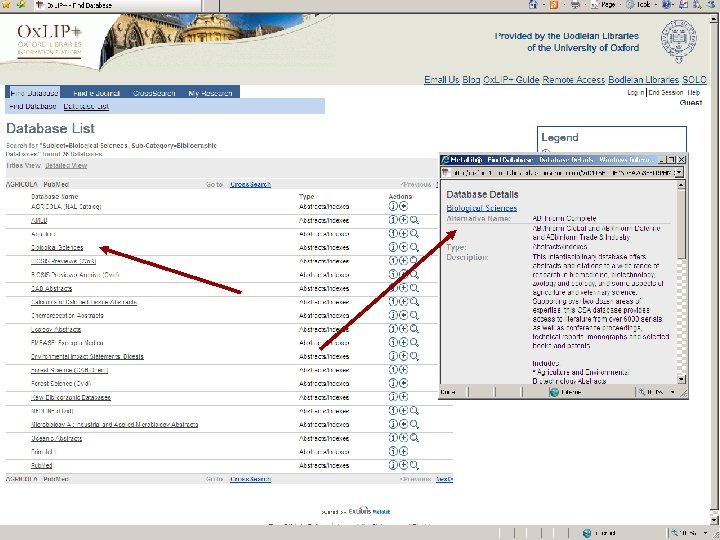
Task: Click the OxLIP+ logo
Action: pos(50,40)
